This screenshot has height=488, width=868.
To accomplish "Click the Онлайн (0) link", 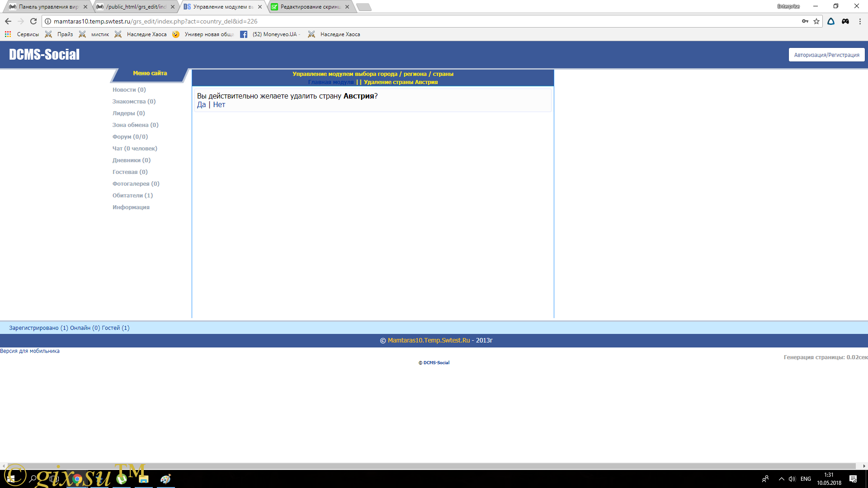I will click(x=85, y=328).
